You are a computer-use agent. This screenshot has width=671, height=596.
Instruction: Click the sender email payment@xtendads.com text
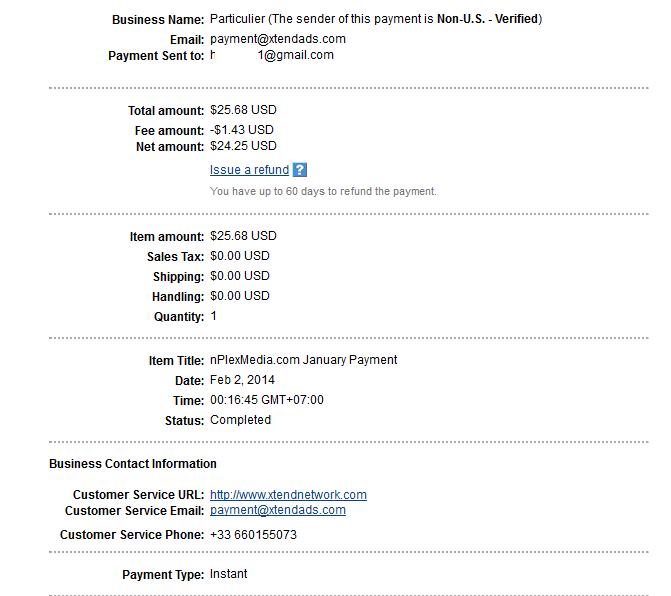278,39
